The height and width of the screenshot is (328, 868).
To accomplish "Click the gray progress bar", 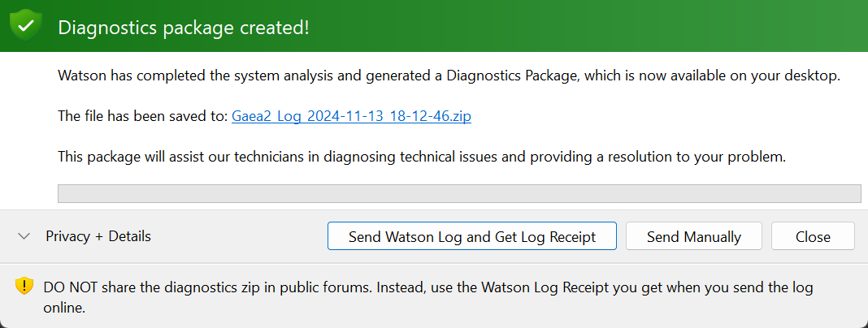I will [459, 193].
